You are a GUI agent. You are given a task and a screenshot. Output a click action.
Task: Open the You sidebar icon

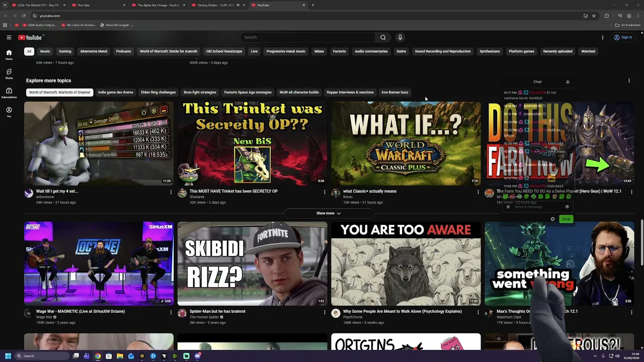(x=9, y=112)
